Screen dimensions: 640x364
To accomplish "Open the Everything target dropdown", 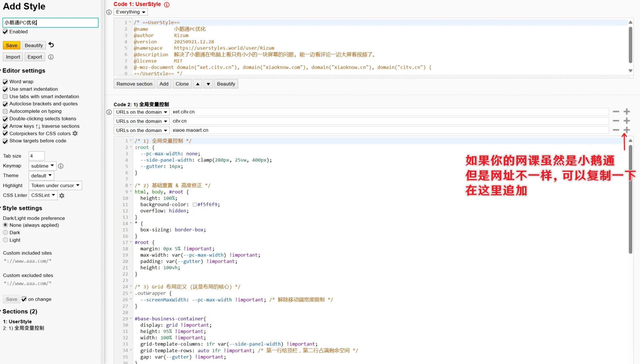I will pyautogui.click(x=130, y=12).
